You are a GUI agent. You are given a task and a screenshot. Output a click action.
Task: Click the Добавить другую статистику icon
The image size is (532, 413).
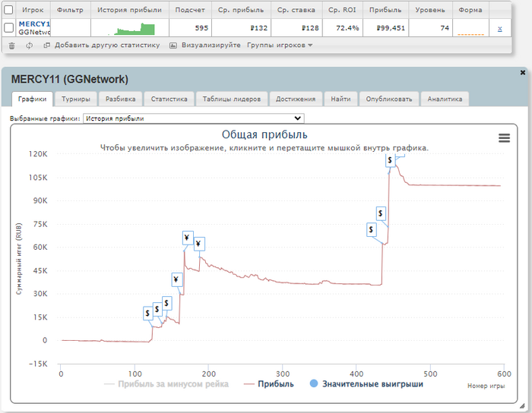[47, 45]
